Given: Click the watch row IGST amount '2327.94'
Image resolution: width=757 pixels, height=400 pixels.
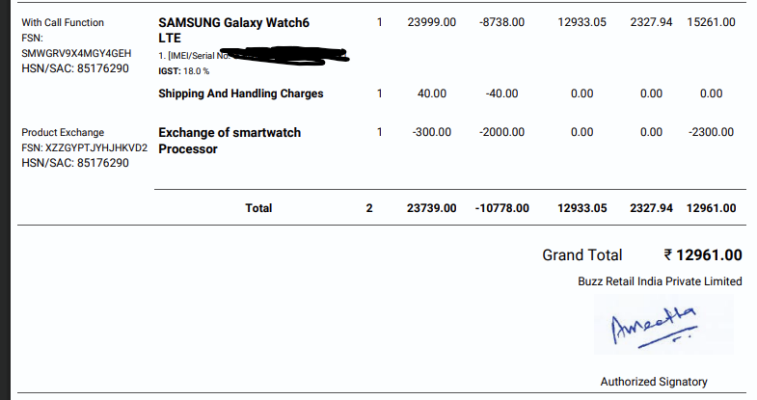Looking at the screenshot, I should (x=651, y=22).
